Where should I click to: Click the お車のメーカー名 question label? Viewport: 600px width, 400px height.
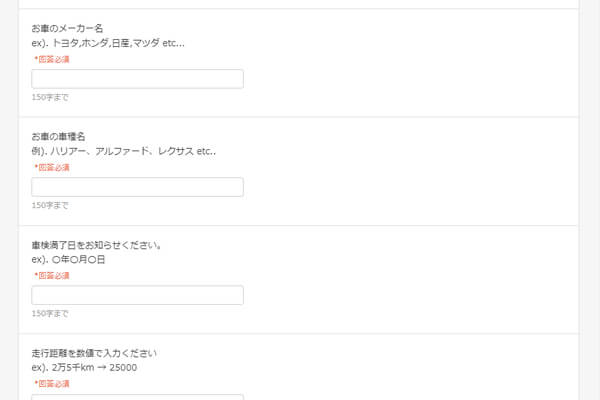click(x=67, y=28)
